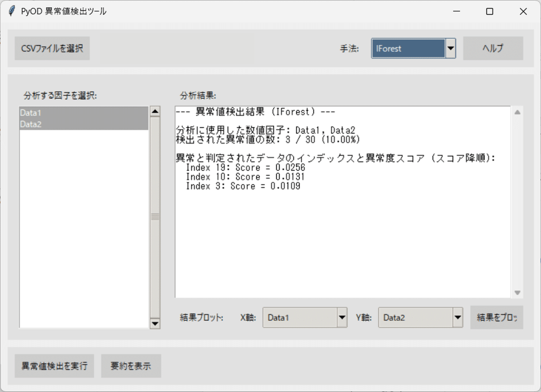Run anomaly detection via 異常値検出を実行
This screenshot has height=392, width=541.
(x=54, y=366)
